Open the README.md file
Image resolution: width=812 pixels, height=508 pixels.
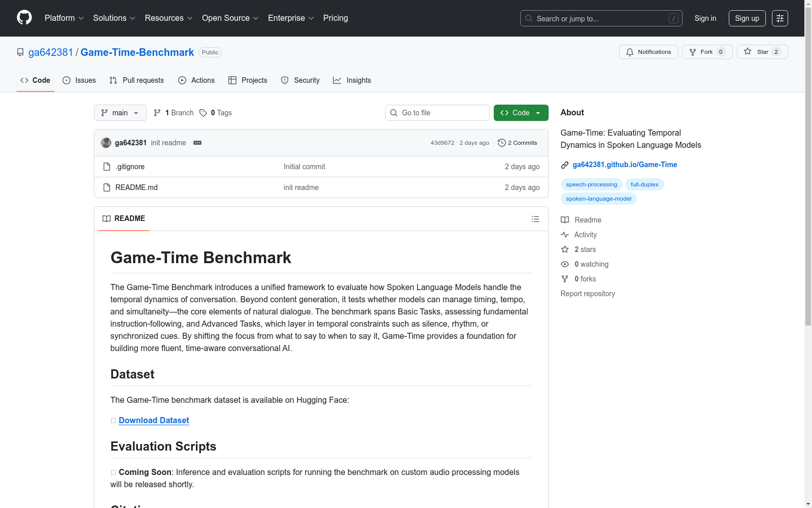coord(137,187)
